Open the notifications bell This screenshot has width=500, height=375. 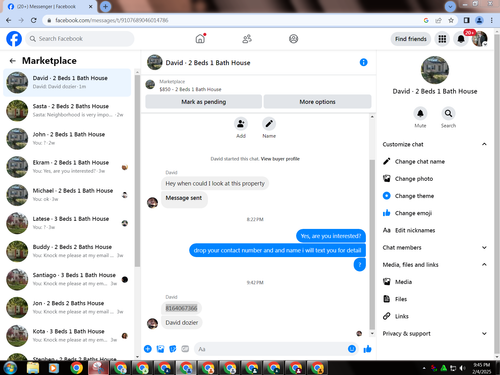click(461, 39)
